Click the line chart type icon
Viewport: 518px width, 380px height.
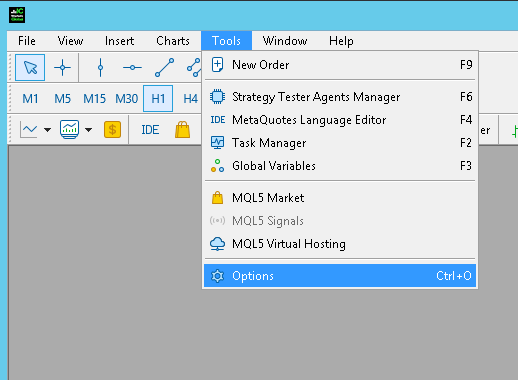[x=29, y=130]
